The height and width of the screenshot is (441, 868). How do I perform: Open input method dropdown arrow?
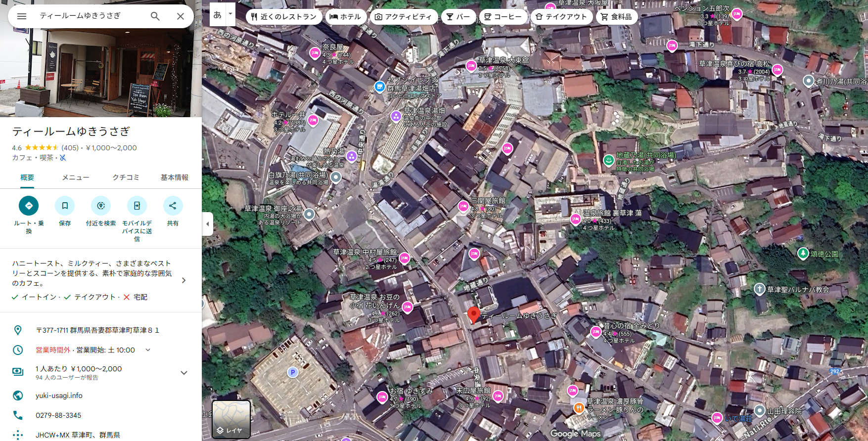click(x=230, y=14)
